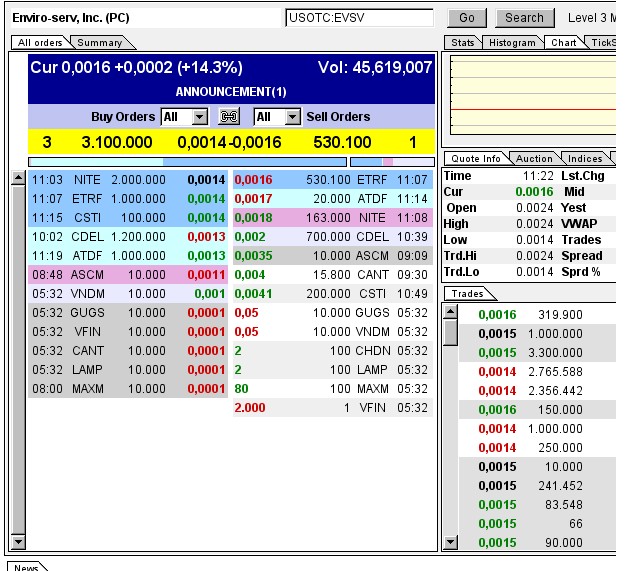Image resolution: width=626 pixels, height=571 pixels.
Task: Click the Trades list scrollbar thumb
Action: point(451,332)
